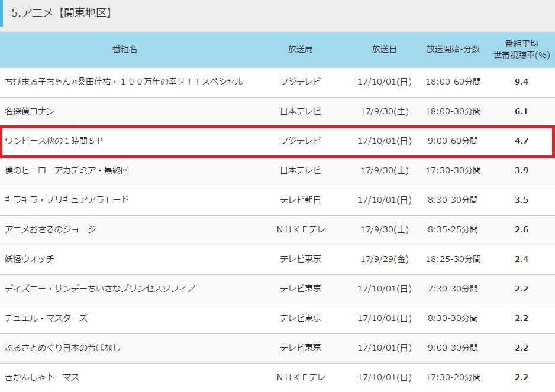Select the 妖怪ウォッチ program title
Screen dimensions: 555x392
coord(30,259)
